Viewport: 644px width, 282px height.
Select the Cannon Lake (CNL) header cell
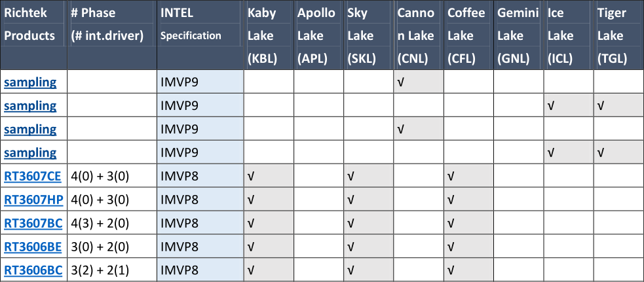coord(419,35)
